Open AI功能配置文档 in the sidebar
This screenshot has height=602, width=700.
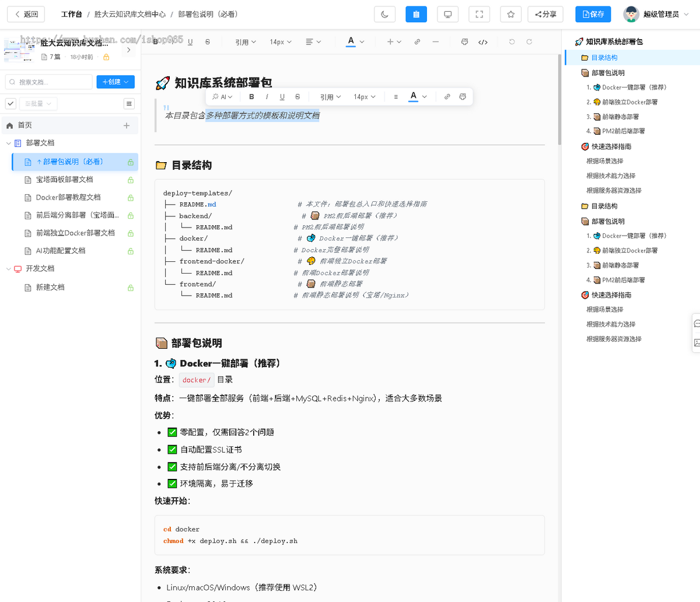point(61,251)
